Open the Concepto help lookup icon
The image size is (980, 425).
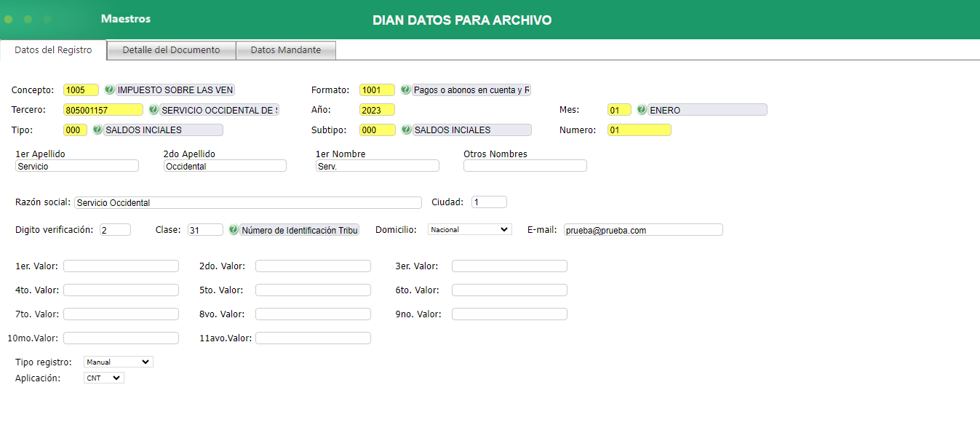(108, 90)
